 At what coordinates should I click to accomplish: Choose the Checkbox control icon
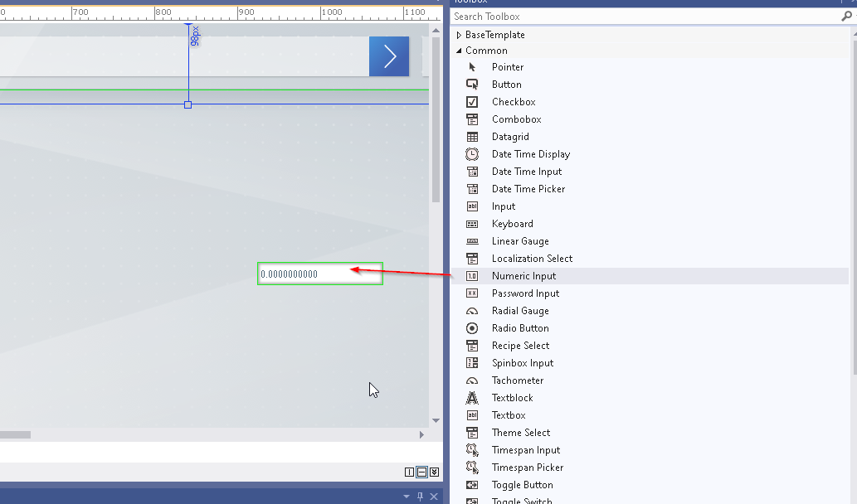472,102
